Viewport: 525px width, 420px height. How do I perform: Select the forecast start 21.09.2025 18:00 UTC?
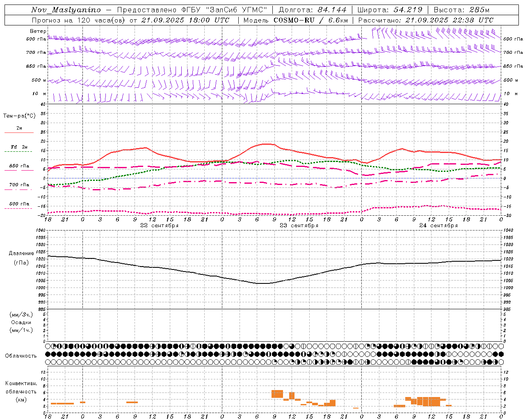coord(185,20)
